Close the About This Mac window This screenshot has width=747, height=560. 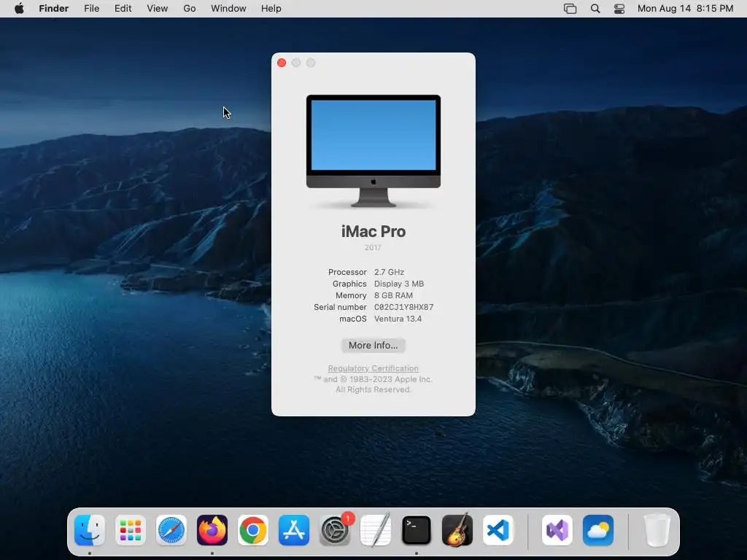click(282, 63)
